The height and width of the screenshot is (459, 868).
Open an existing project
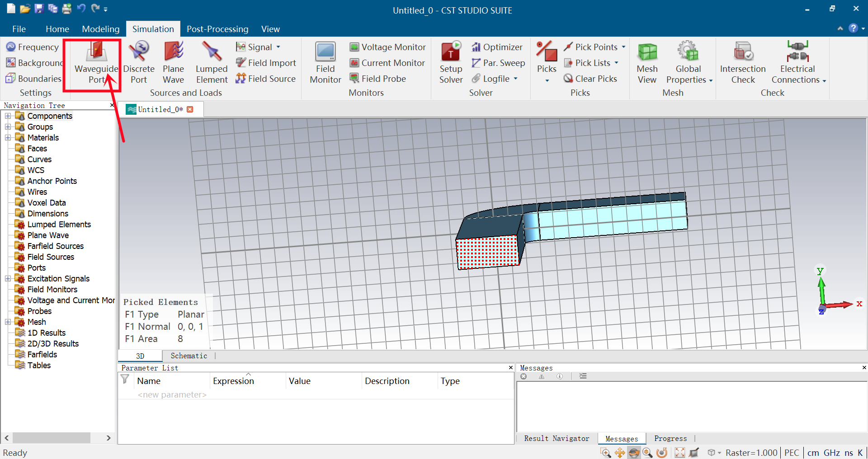point(25,9)
